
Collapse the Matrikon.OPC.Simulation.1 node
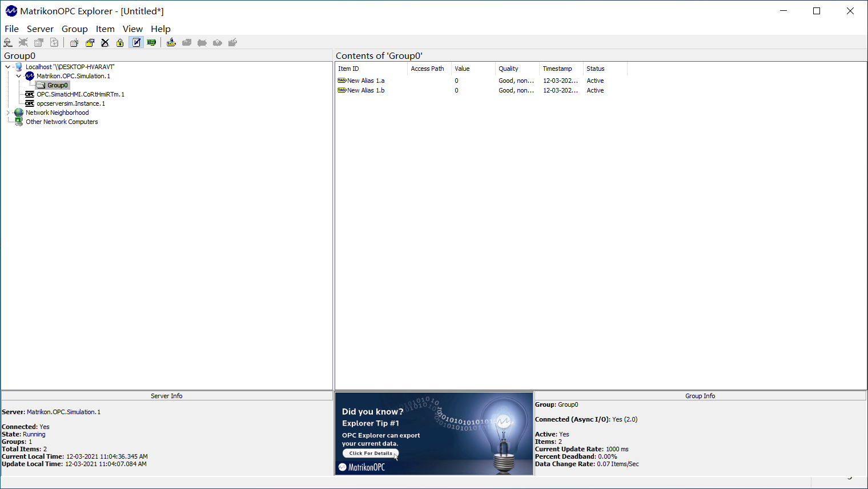18,75
